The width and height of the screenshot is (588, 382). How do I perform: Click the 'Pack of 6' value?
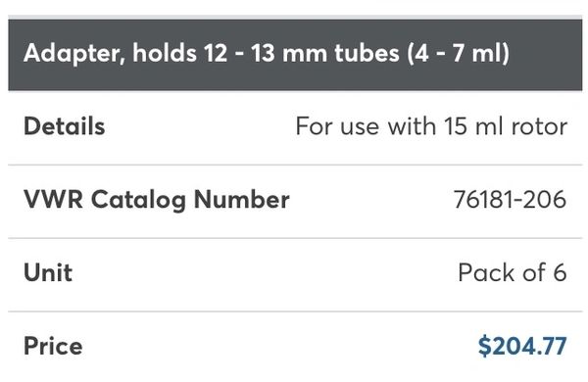512,272
